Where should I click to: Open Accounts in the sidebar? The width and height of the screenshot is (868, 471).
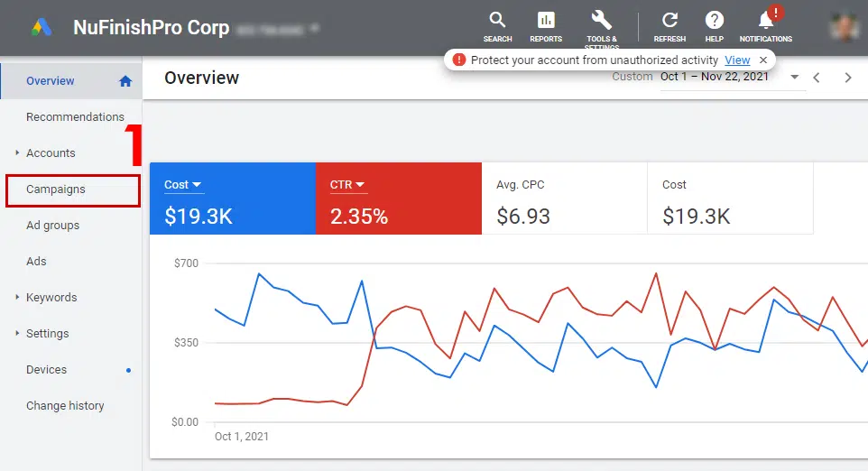coord(51,152)
